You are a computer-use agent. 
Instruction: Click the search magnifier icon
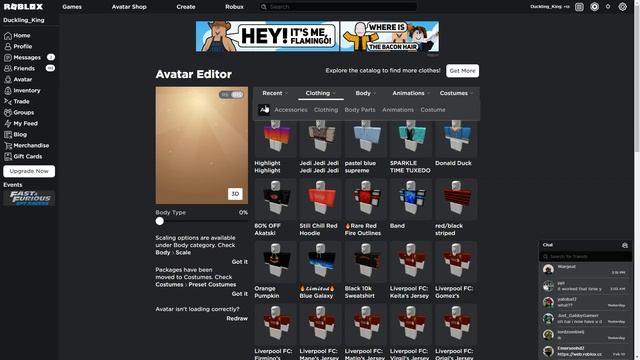[264, 7]
